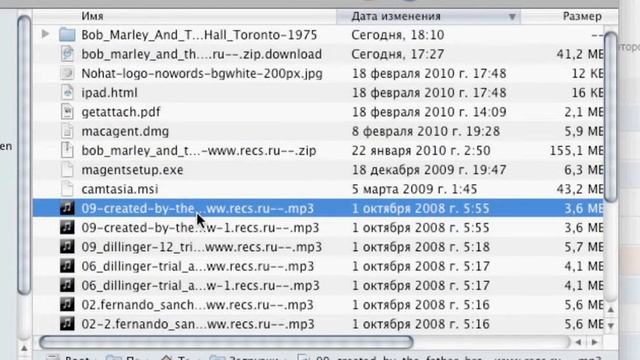Click the ipad.html file icon

click(67, 92)
